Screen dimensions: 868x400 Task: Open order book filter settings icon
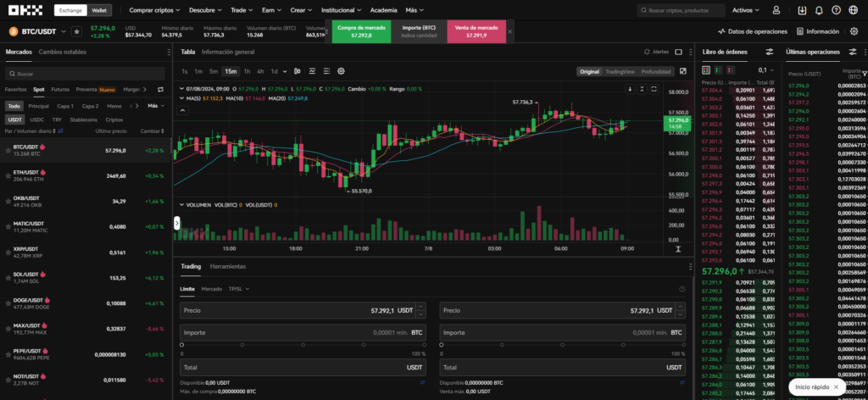tap(769, 52)
